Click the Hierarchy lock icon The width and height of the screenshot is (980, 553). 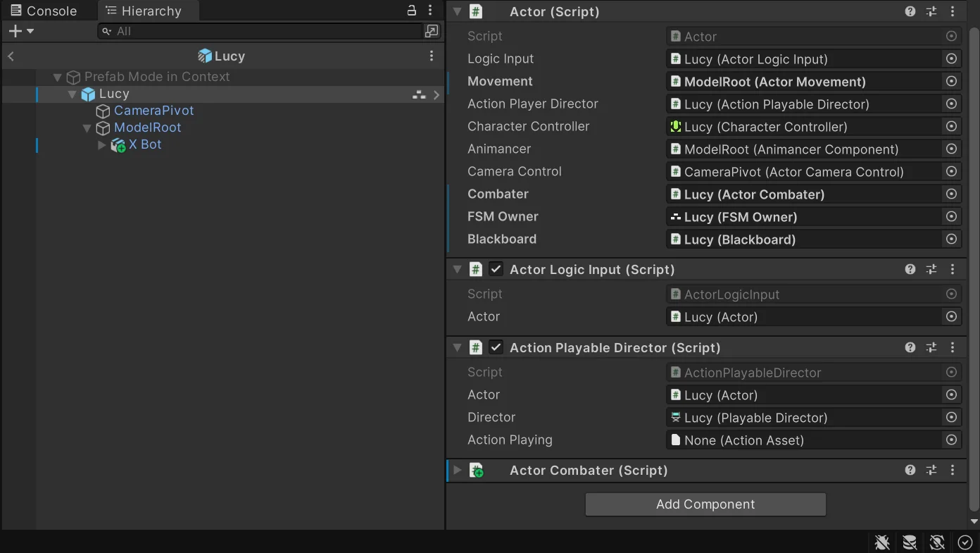coord(412,11)
